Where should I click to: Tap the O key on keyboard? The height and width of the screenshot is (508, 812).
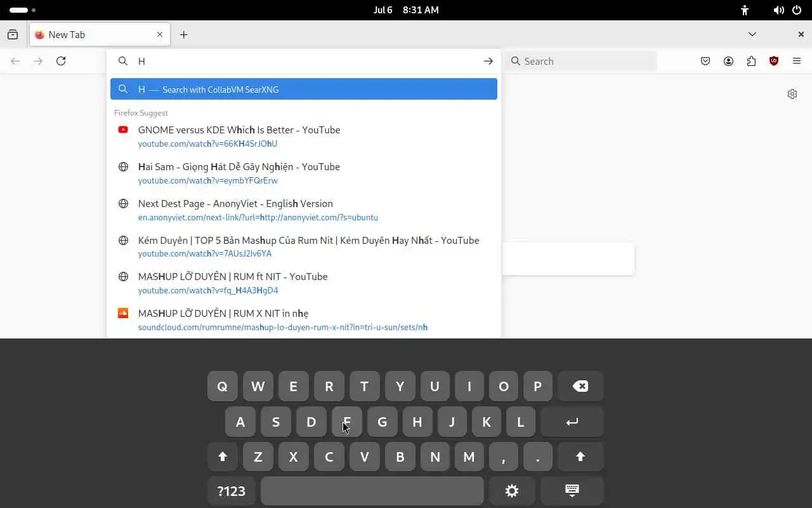pos(504,386)
